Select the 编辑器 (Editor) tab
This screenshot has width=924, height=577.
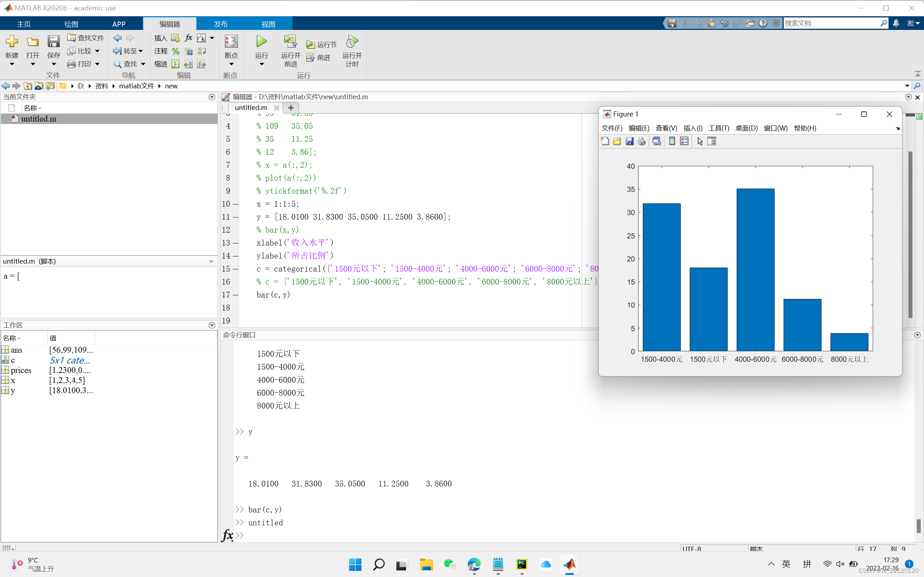pyautogui.click(x=169, y=24)
